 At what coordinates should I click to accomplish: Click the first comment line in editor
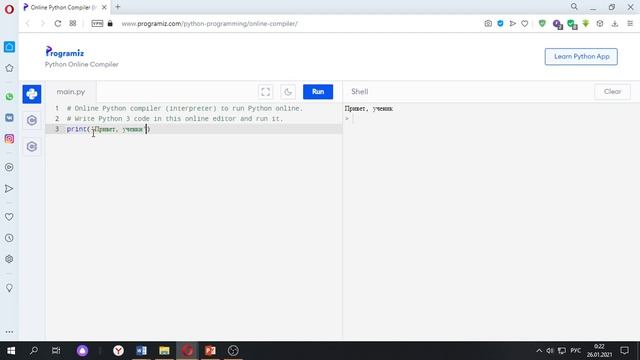[185, 109]
